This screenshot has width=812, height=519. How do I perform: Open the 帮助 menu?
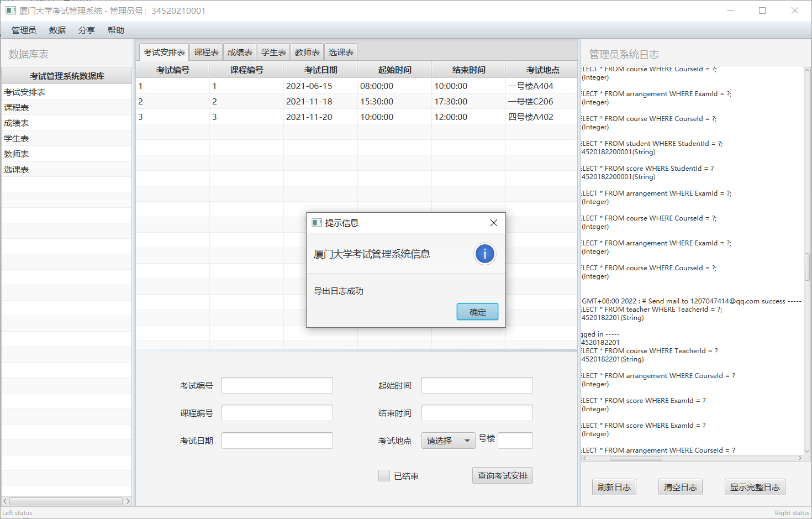116,30
